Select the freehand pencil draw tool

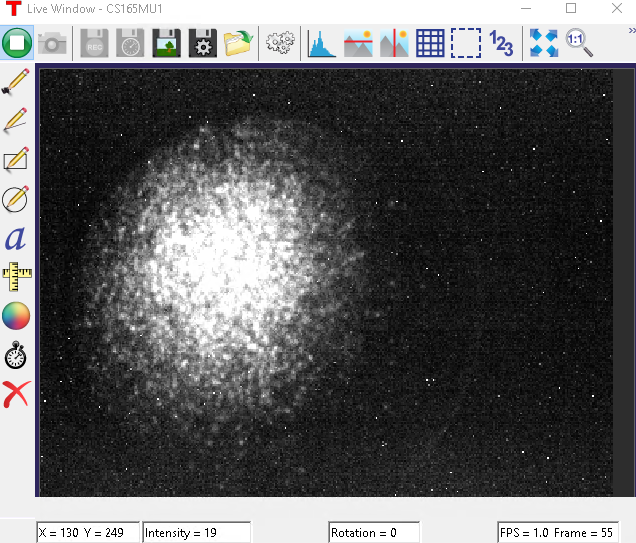click(16, 81)
